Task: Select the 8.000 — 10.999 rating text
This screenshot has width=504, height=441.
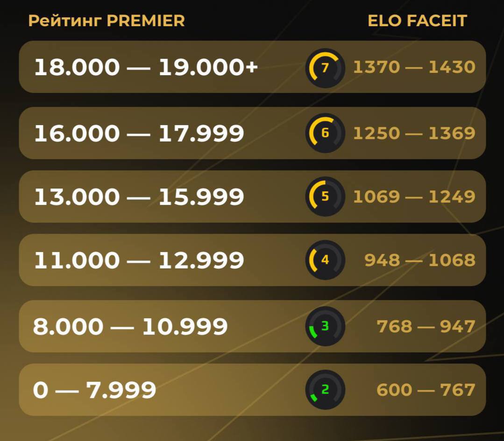Action: [x=130, y=327]
